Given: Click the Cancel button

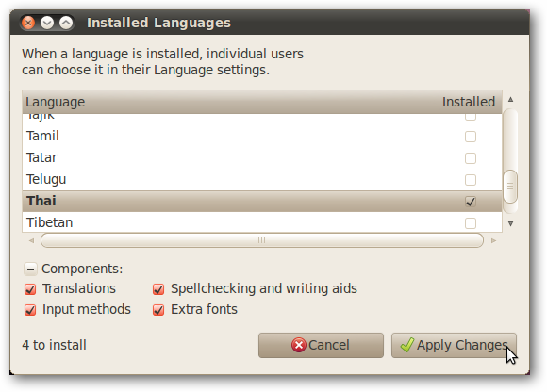Looking at the screenshot, I should point(321,345).
